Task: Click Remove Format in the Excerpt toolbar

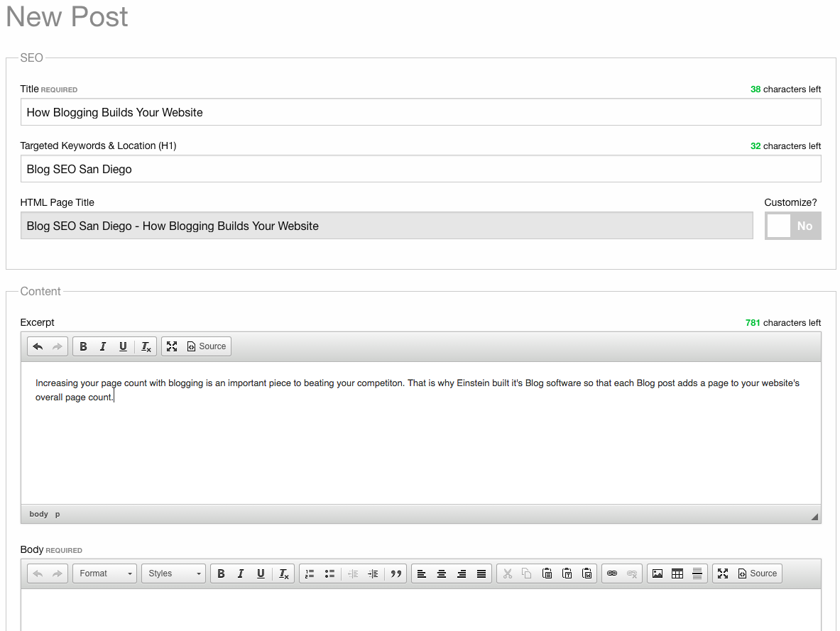Action: click(x=146, y=346)
